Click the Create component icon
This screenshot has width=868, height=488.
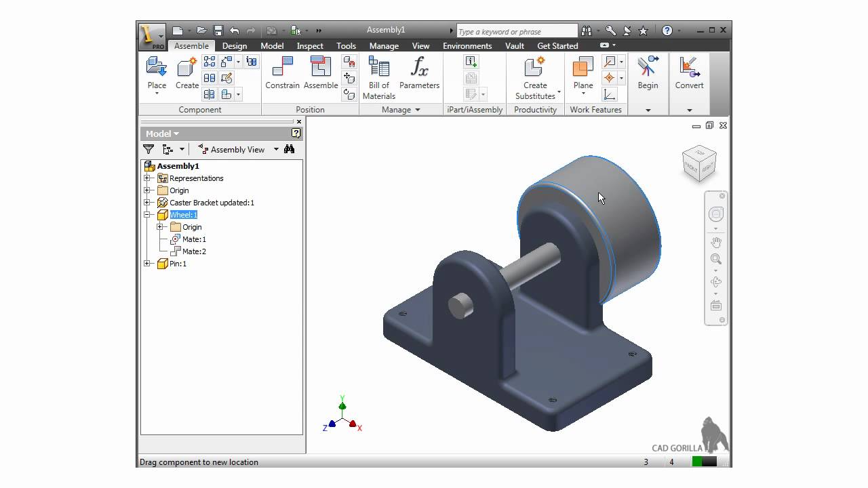[186, 67]
